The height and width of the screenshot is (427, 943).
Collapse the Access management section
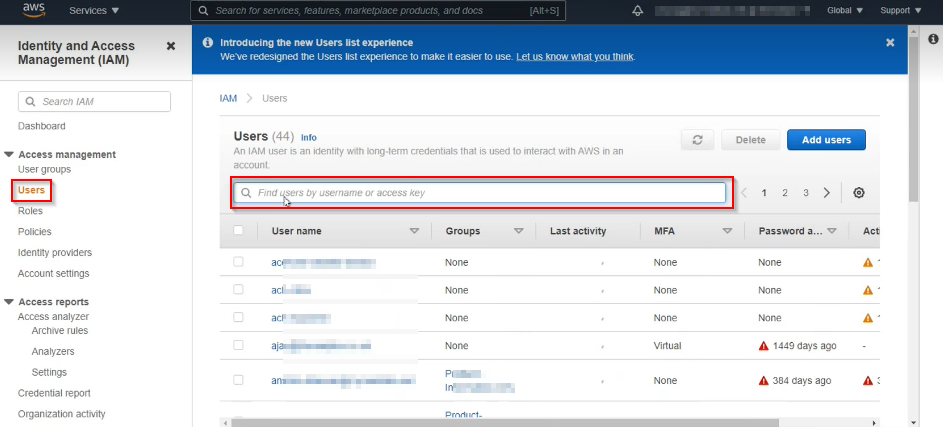point(8,155)
